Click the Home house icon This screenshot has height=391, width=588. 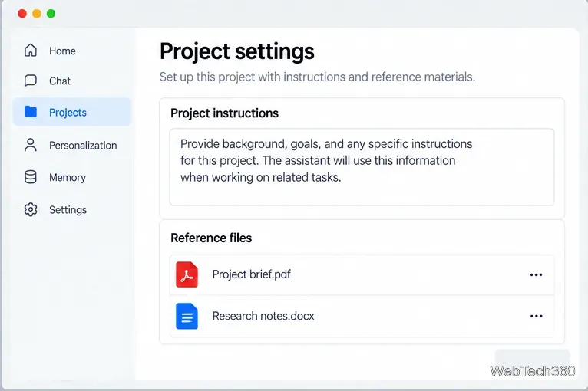pos(31,50)
